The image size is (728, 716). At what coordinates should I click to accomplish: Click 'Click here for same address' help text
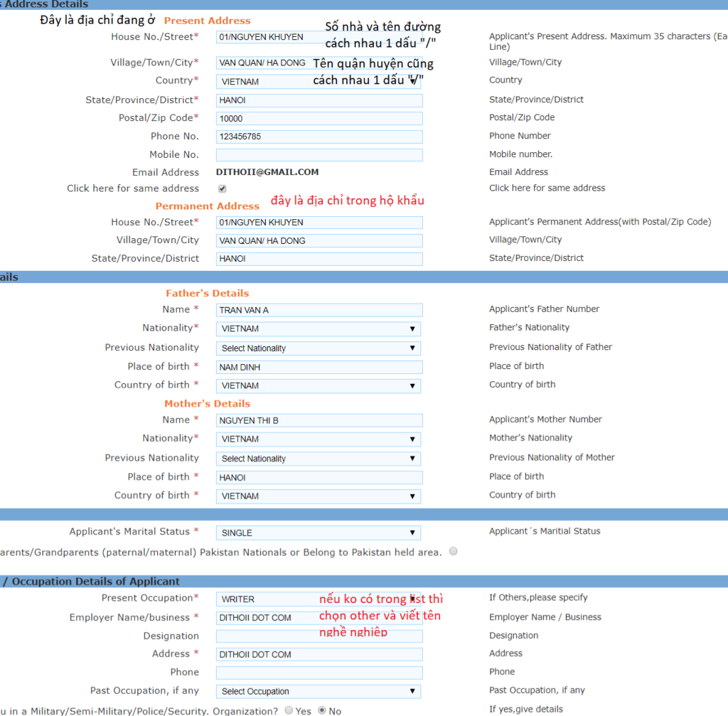[x=547, y=188]
